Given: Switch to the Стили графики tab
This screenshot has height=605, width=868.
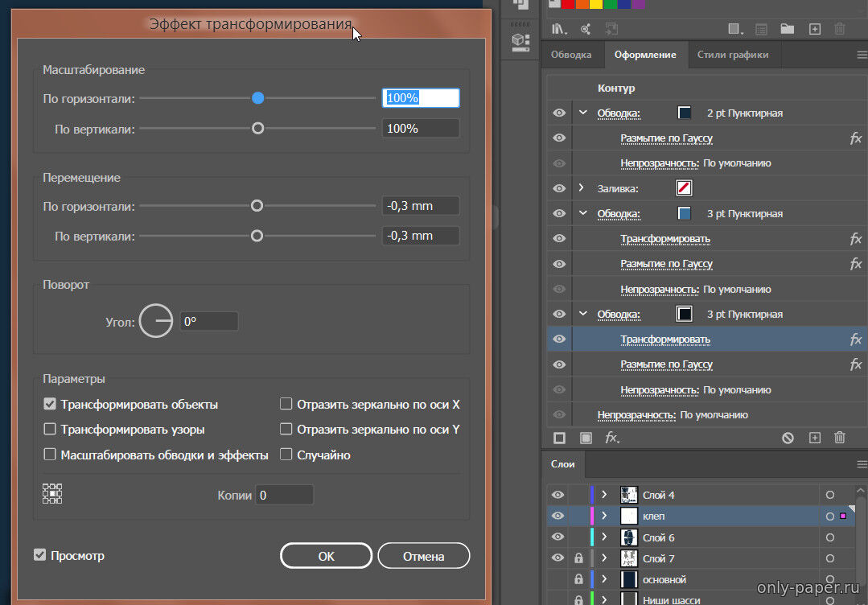Looking at the screenshot, I should (x=732, y=55).
